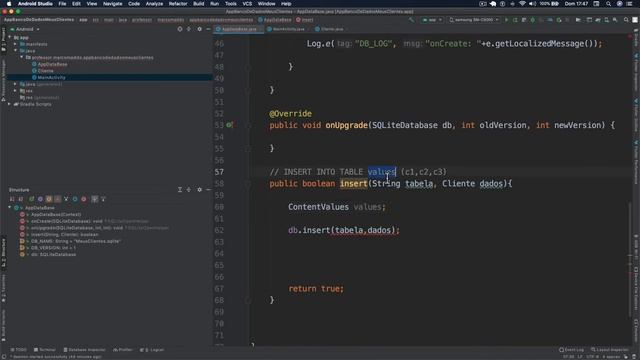
Task: Click collapse all icon in Project panel
Action: coord(189,29)
